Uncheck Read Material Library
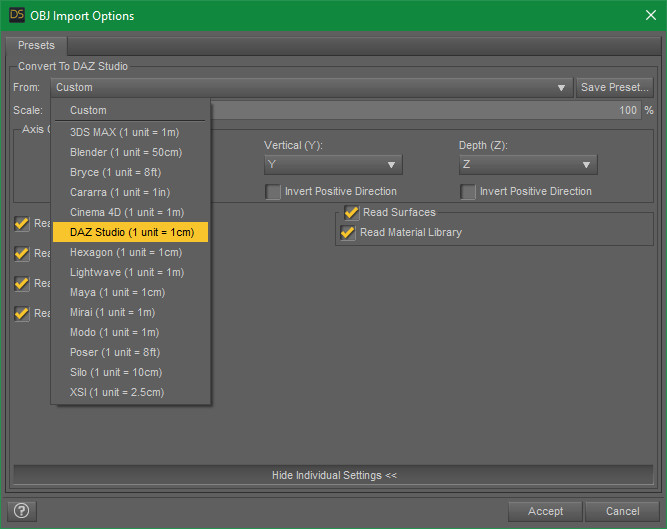 [348, 232]
